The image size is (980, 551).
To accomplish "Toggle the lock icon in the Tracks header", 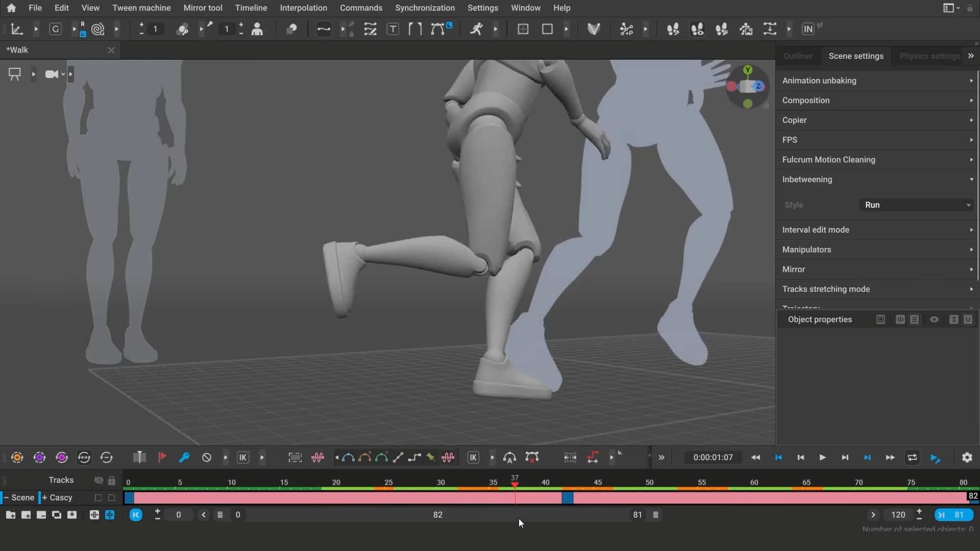I will pos(112,480).
